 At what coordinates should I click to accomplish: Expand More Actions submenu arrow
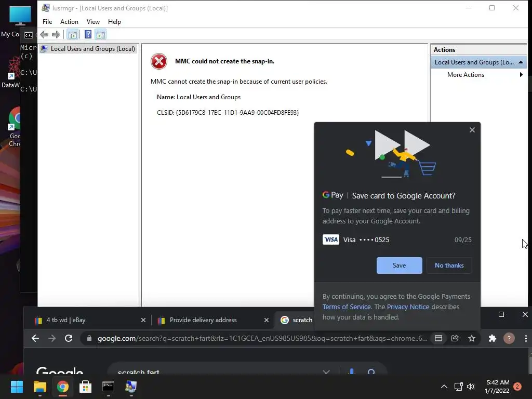(521, 75)
